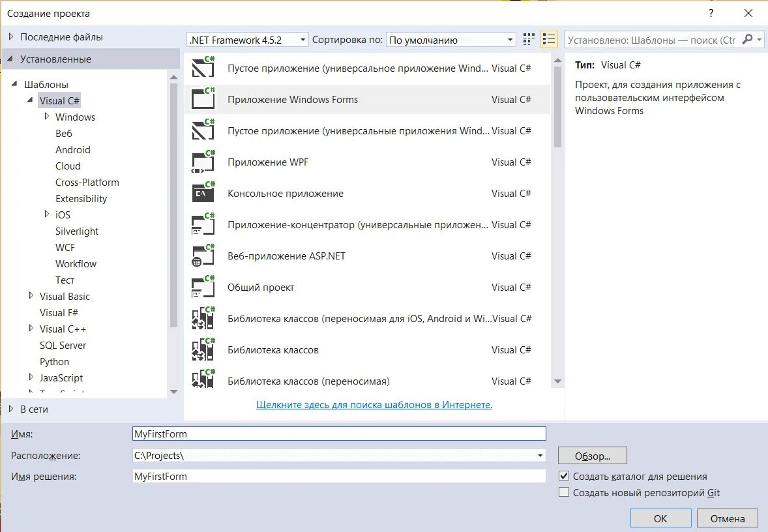Click the hub application template icon
768x532 pixels.
click(x=203, y=224)
